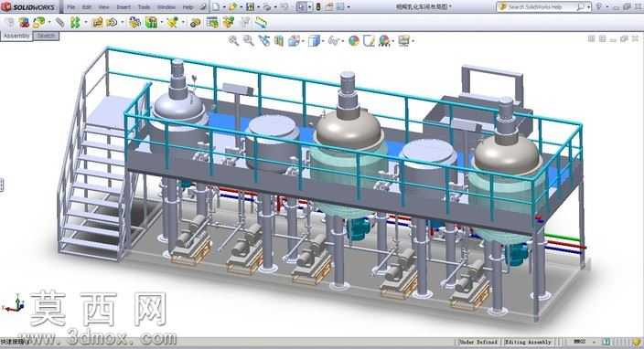Click the Save icon
This screenshot has width=644, height=349.
coord(250,7)
